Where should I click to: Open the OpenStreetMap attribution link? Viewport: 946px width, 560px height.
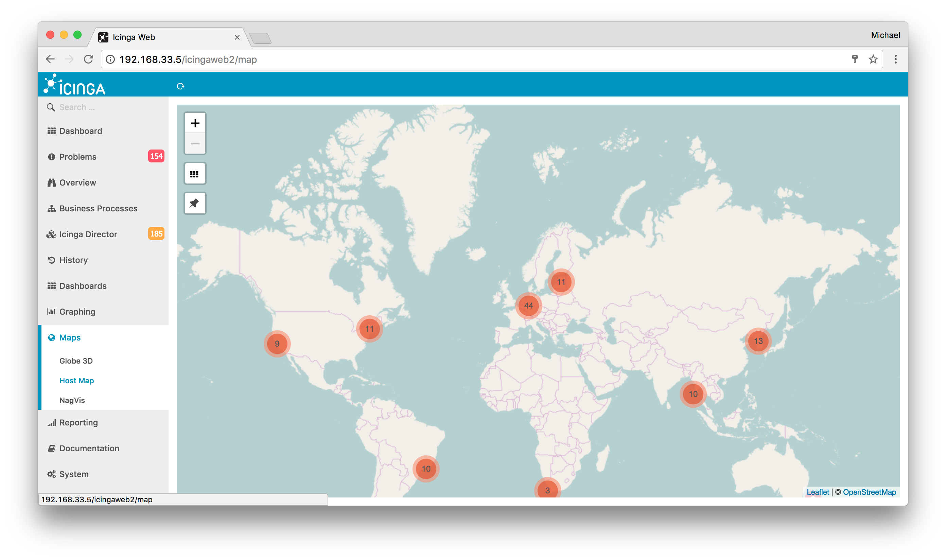(x=870, y=492)
